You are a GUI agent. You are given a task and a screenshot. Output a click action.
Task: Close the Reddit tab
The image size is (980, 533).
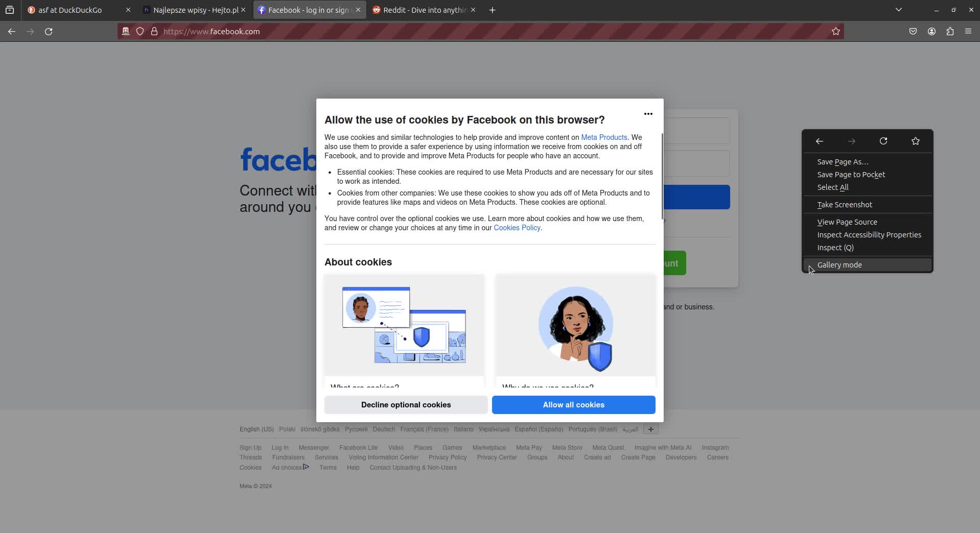[473, 10]
